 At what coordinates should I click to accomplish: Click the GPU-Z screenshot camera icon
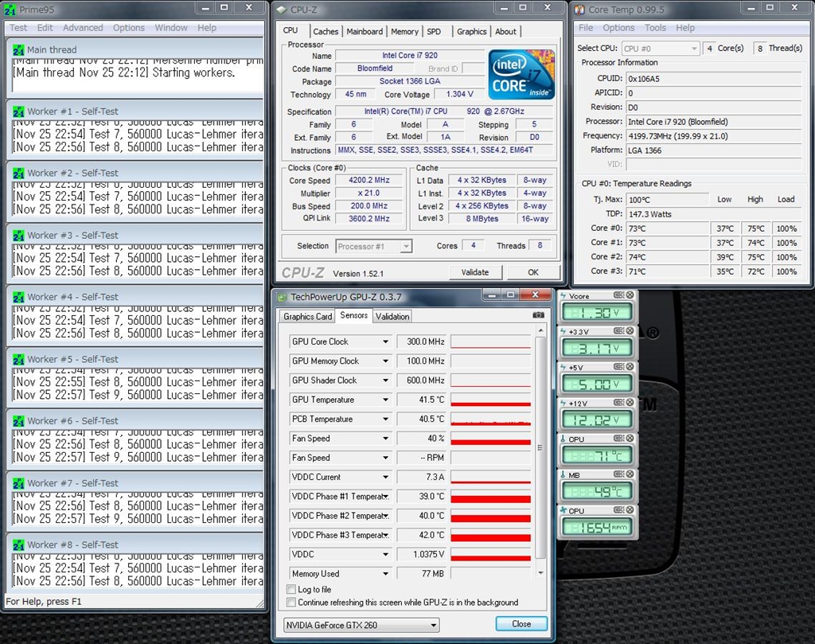click(x=538, y=316)
